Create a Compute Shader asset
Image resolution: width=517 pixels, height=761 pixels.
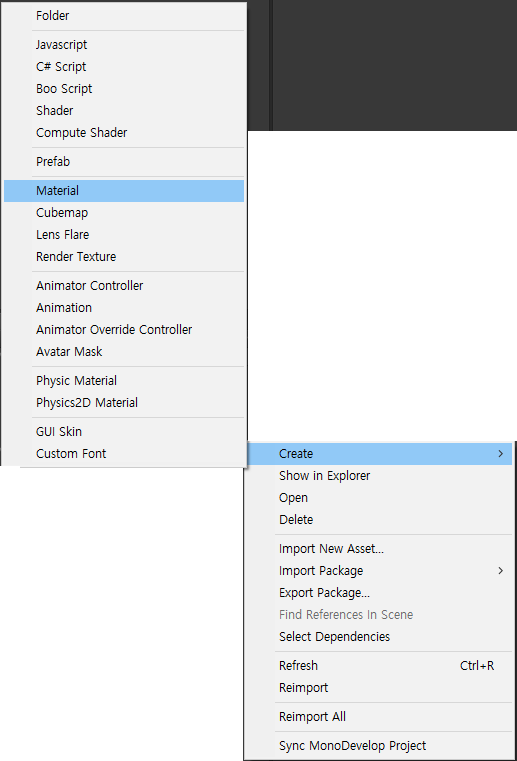124,132
